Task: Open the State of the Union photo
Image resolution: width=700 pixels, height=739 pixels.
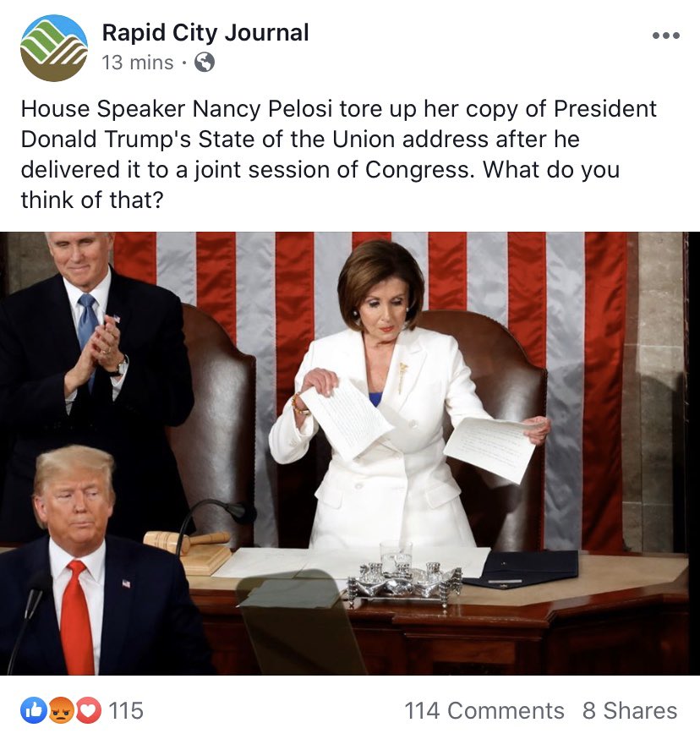Action: click(350, 453)
